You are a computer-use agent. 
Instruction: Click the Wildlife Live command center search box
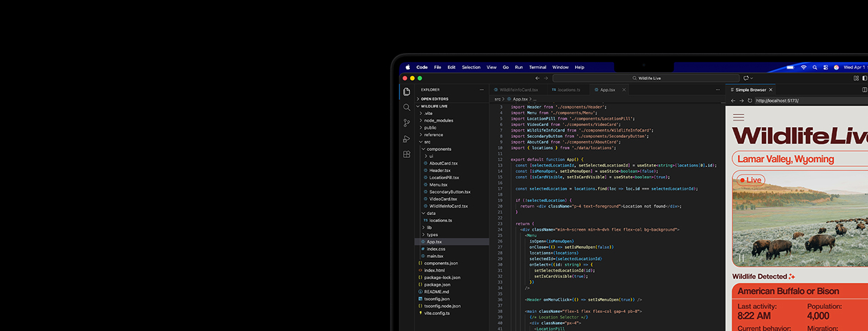click(646, 78)
